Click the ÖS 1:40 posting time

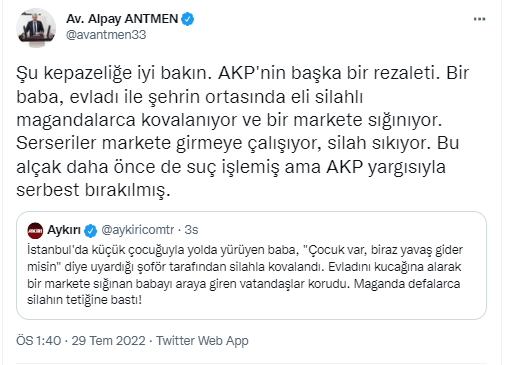[39, 341]
